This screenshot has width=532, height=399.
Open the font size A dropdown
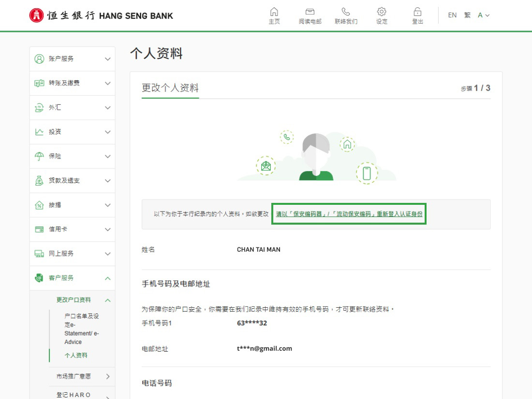(484, 15)
